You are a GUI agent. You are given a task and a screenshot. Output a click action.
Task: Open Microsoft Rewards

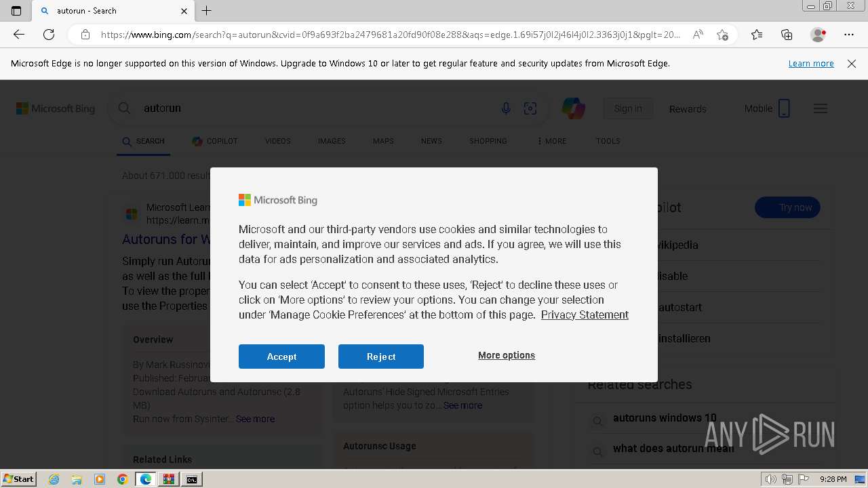point(688,108)
